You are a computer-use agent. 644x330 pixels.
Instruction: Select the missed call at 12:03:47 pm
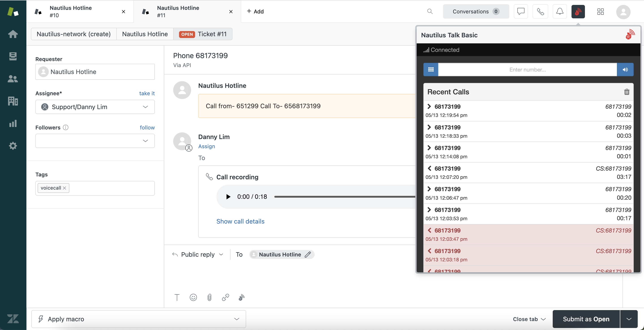click(x=528, y=234)
